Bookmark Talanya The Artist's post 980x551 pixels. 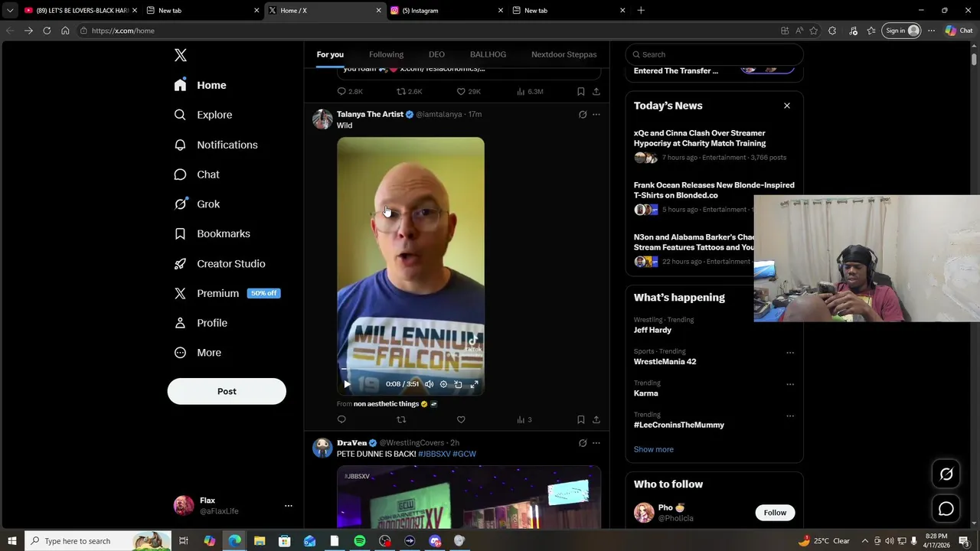pos(581,419)
